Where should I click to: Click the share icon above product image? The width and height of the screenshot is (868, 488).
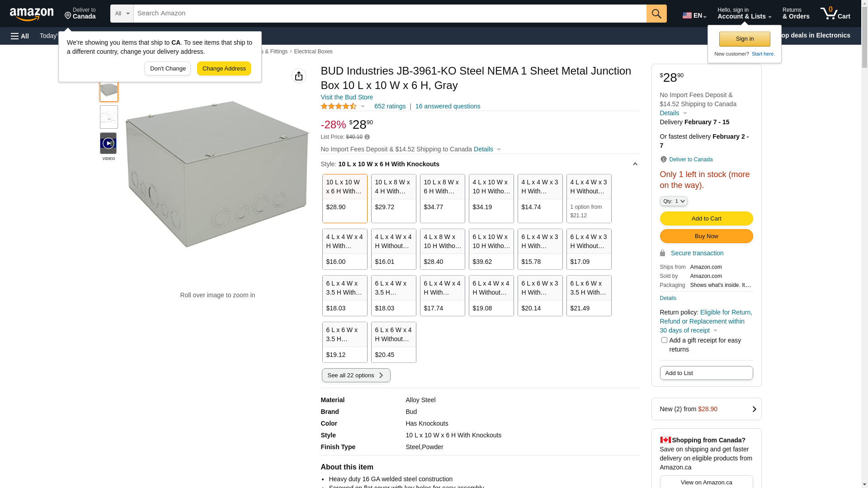click(299, 76)
